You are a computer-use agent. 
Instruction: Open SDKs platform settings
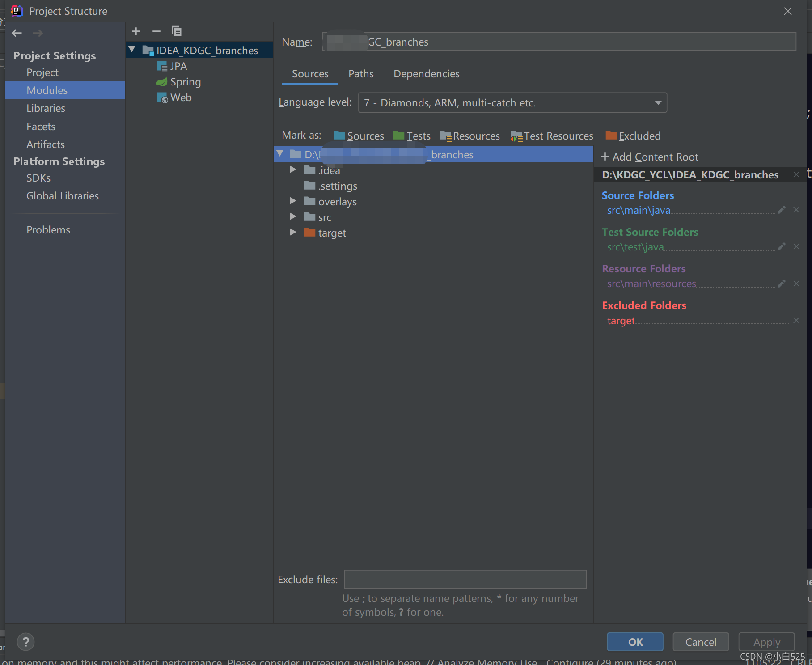click(38, 178)
